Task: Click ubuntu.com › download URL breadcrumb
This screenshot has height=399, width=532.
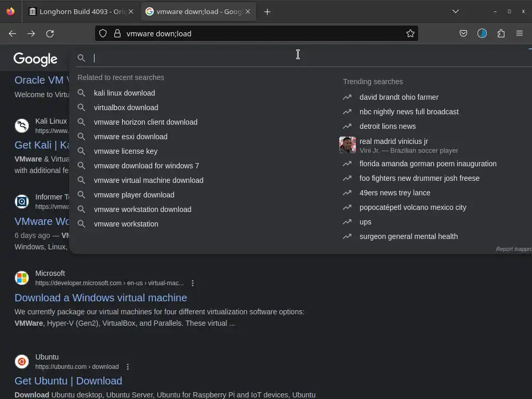Action: (x=77, y=367)
